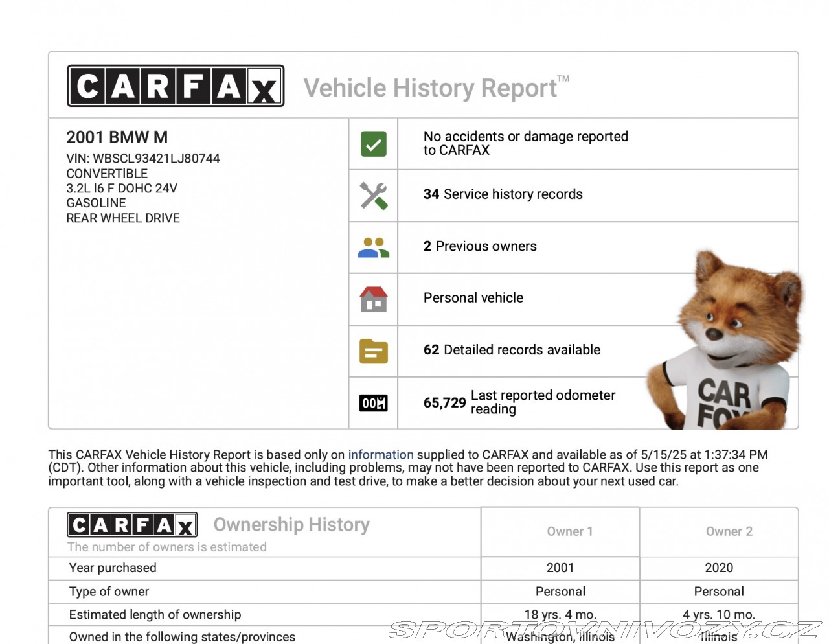This screenshot has width=829, height=644.
Task: Click the 65,729 odometer value
Action: tap(444, 402)
